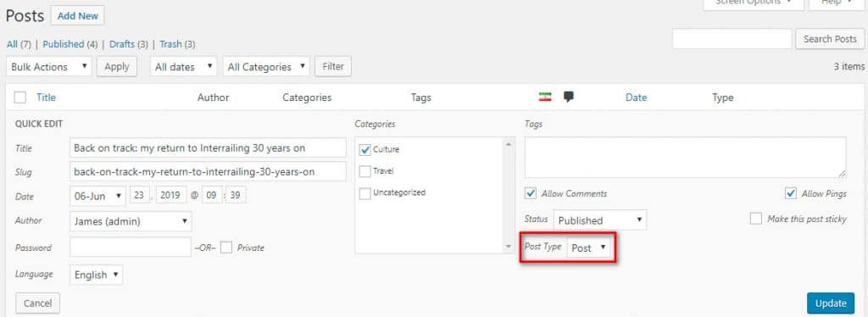Open the Author dropdown James (admin)

click(131, 221)
